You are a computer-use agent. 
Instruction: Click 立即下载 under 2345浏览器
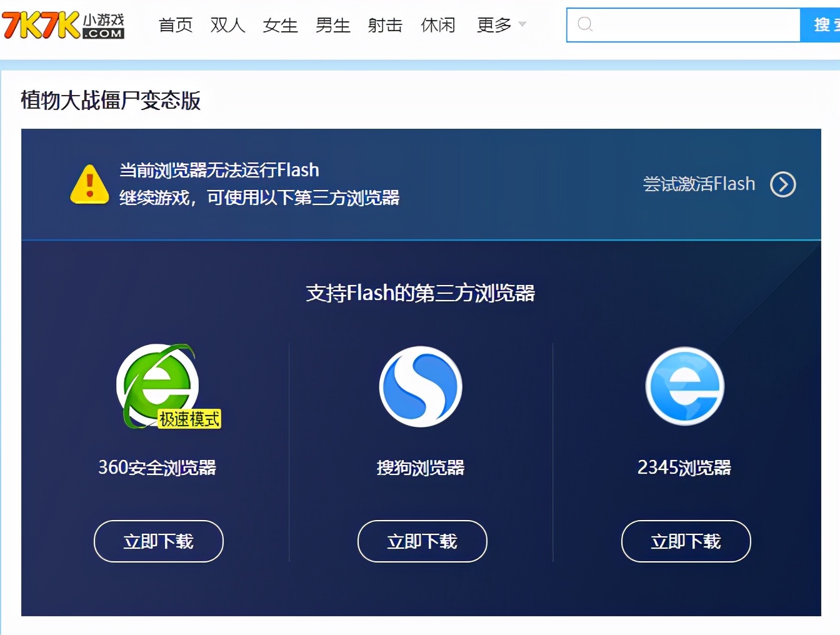tap(686, 541)
